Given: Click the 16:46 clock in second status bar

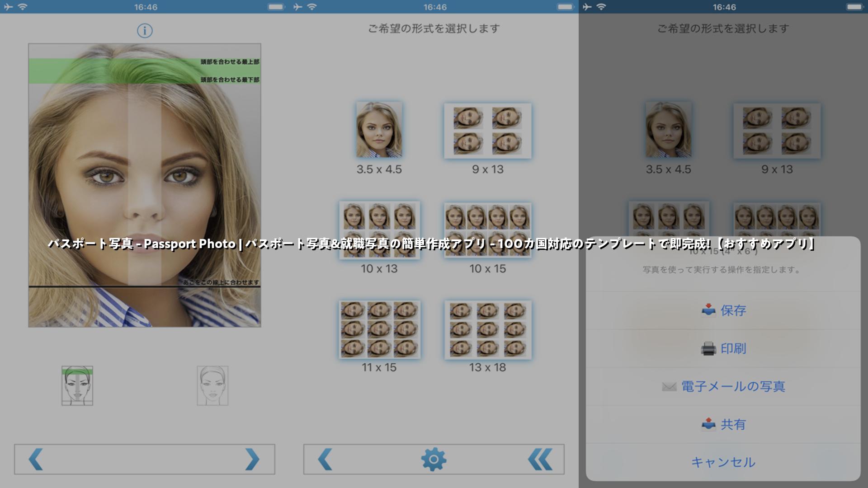Looking at the screenshot, I should coord(435,7).
